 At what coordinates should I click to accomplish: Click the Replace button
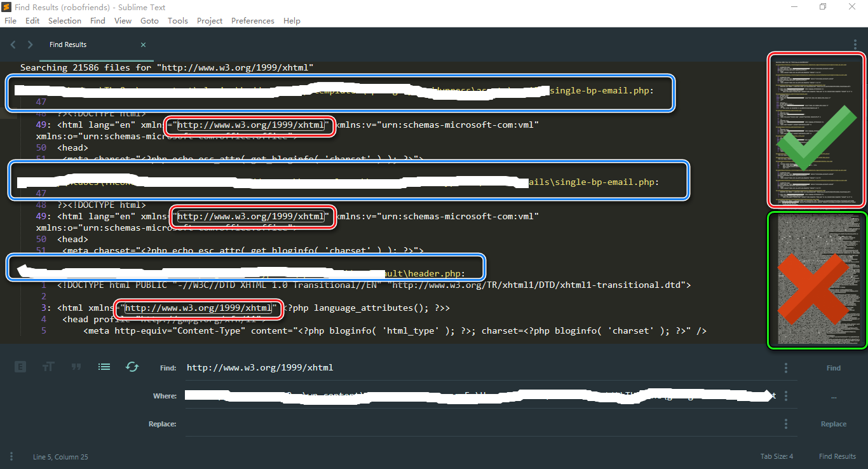[x=833, y=423]
